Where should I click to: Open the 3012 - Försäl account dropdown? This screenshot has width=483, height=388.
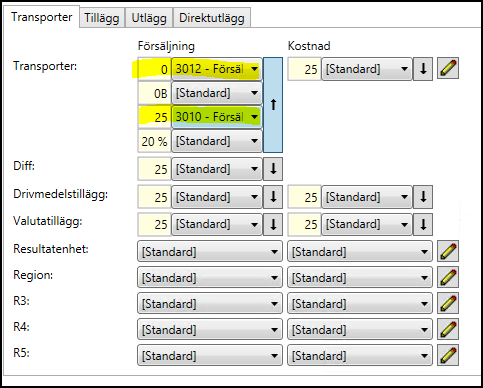coord(217,69)
